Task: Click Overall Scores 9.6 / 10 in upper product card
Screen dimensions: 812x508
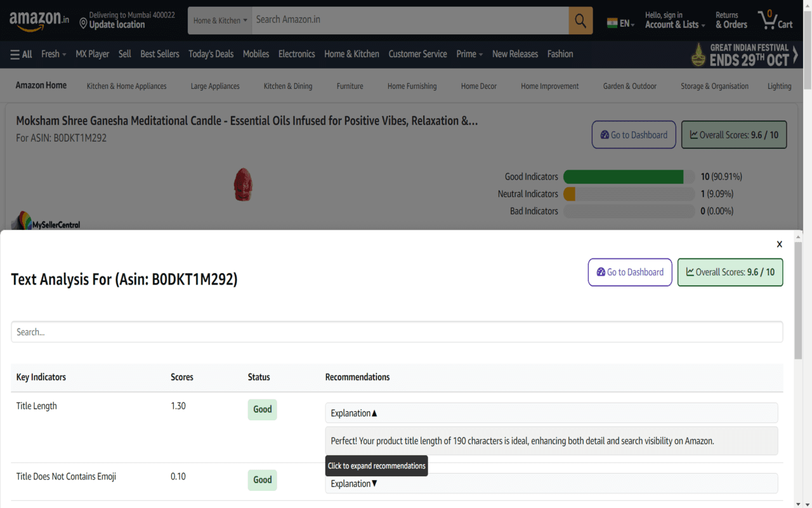Action: tap(734, 135)
